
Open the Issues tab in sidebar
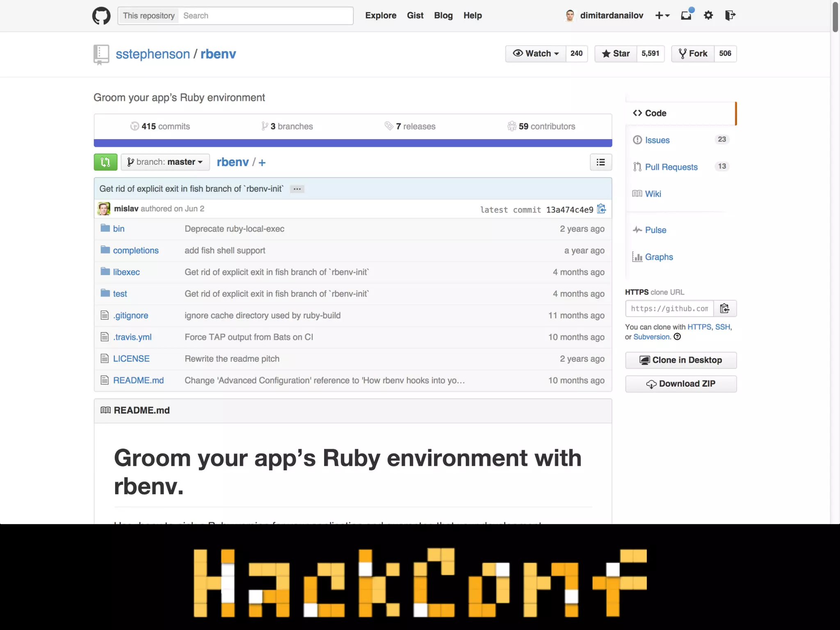coord(657,140)
